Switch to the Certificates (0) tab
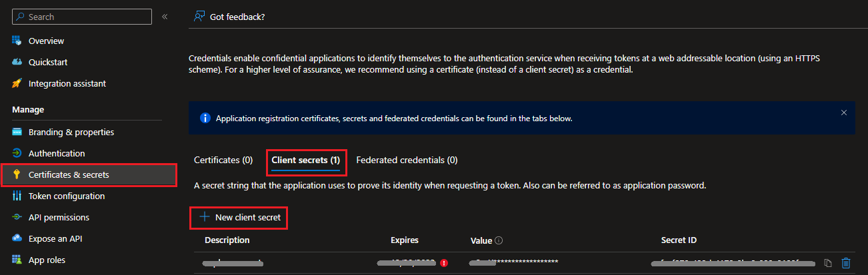Screen dimensions: 868x275 point(223,160)
